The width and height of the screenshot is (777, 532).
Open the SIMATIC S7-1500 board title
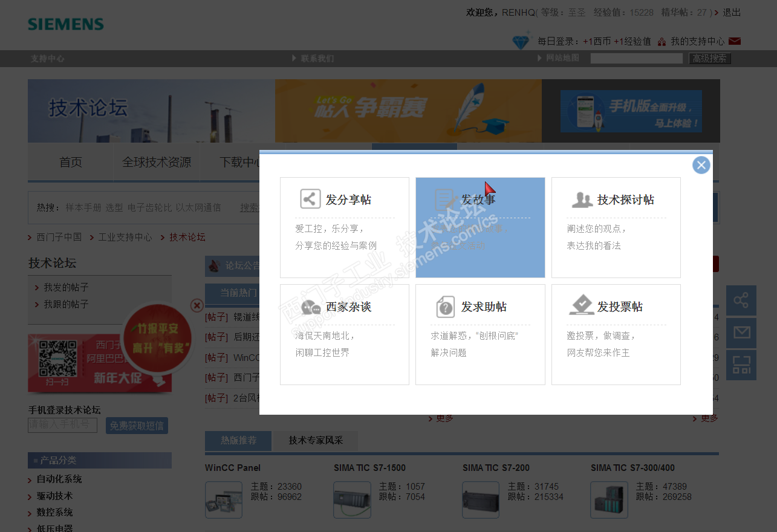coord(369,467)
